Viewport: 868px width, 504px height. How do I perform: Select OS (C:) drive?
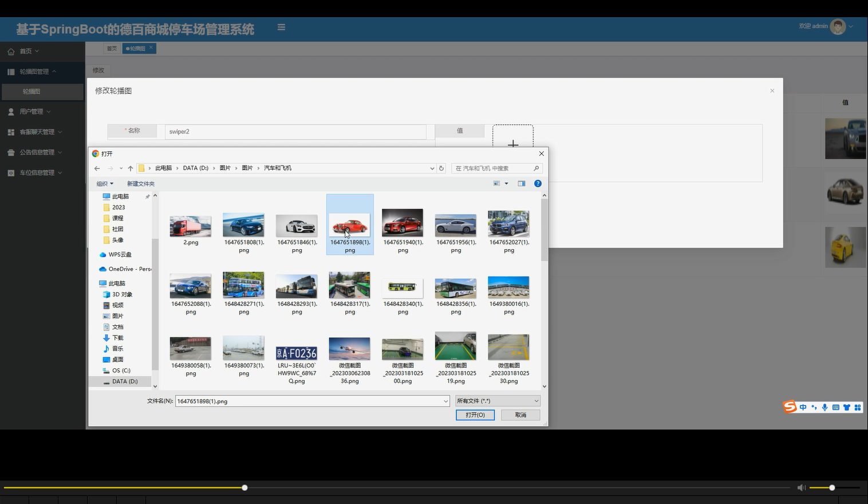(x=121, y=371)
